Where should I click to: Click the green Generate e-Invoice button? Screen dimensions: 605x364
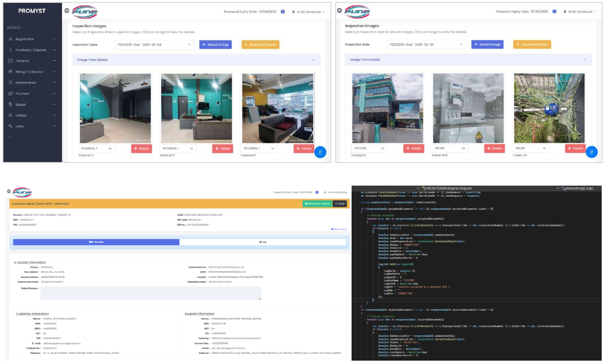[317, 204]
